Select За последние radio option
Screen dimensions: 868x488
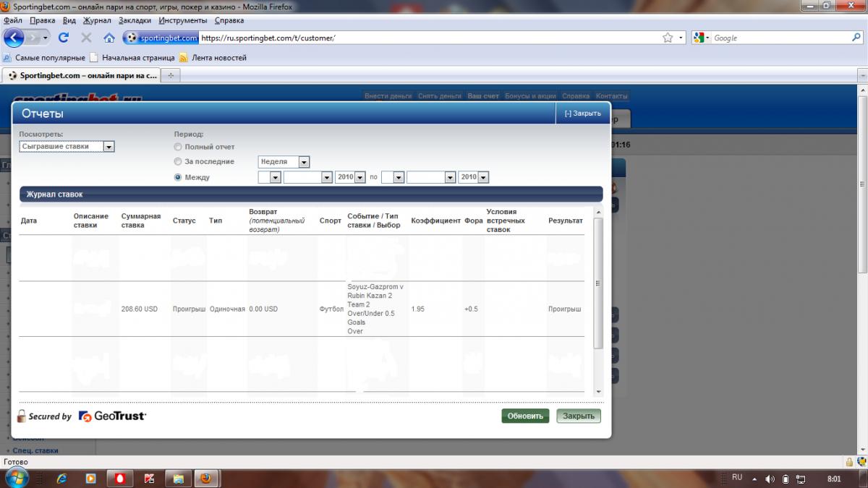(x=178, y=162)
